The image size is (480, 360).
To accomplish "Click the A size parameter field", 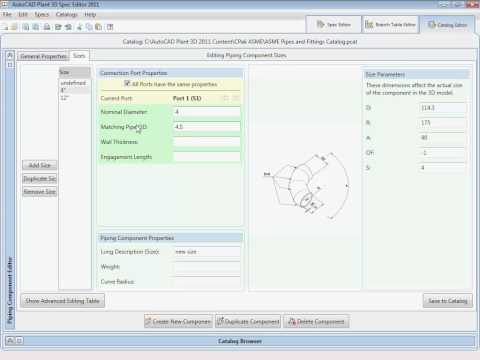I will pyautogui.click(x=443, y=138).
